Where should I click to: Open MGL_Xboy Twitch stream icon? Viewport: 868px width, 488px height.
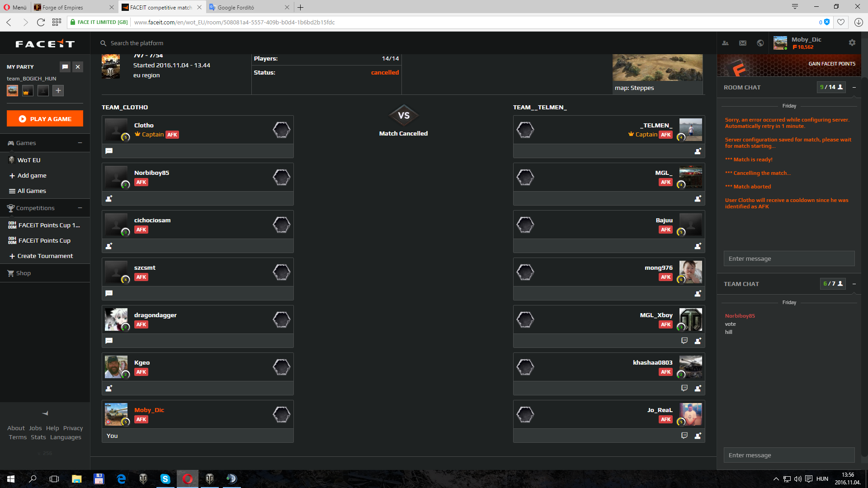pyautogui.click(x=684, y=341)
